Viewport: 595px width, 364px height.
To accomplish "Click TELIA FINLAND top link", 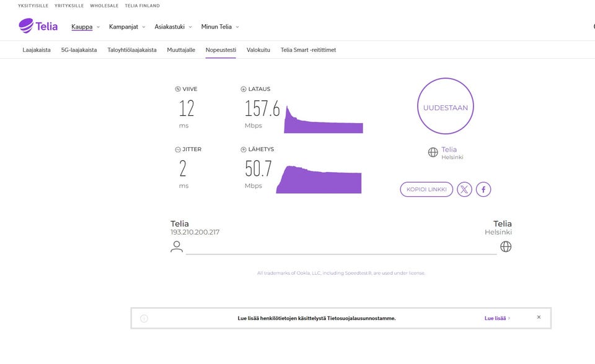I will [143, 6].
